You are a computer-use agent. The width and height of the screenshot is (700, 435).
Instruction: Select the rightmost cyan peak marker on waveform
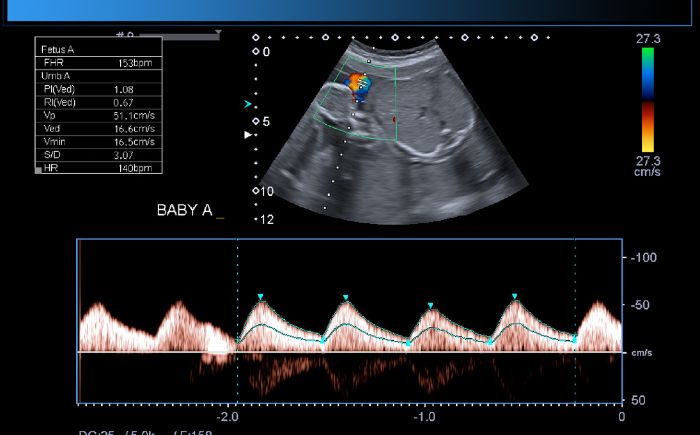(514, 297)
